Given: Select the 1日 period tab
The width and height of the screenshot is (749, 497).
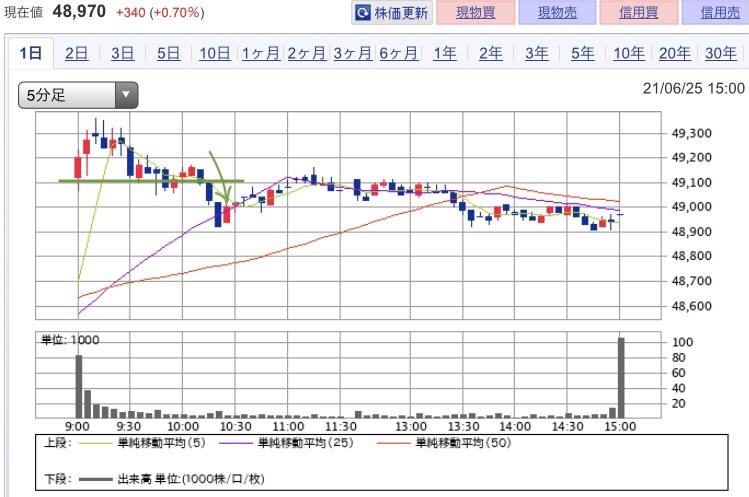Looking at the screenshot, I should [x=31, y=53].
